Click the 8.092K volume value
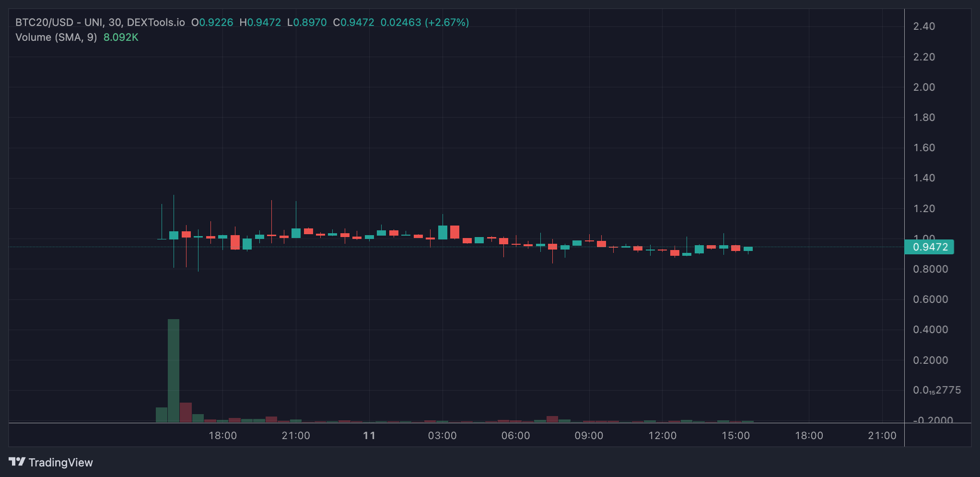Viewport: 980px width, 477px height. (121, 37)
